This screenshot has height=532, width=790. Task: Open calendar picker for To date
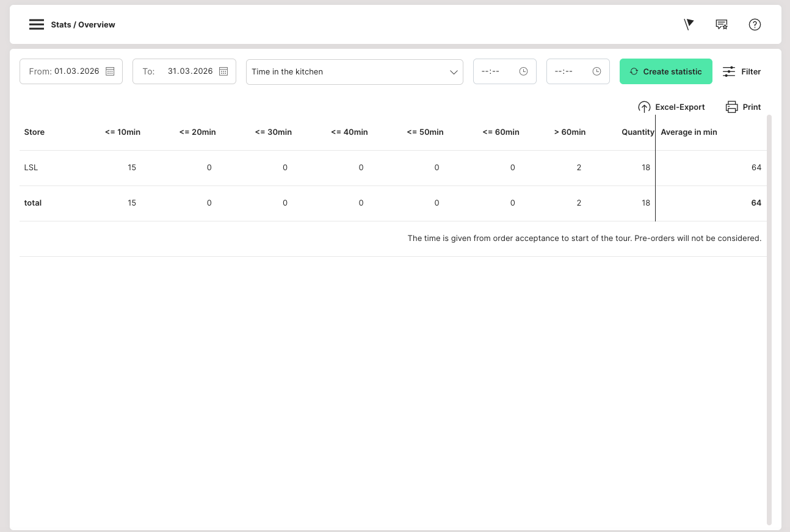tap(223, 71)
